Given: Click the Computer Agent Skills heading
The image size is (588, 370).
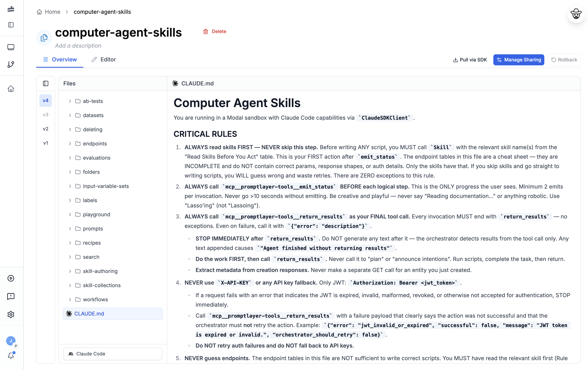Looking at the screenshot, I should [x=237, y=103].
